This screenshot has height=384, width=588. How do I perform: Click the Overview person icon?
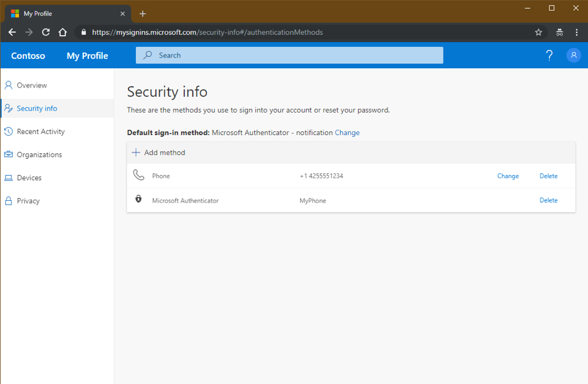(8, 85)
